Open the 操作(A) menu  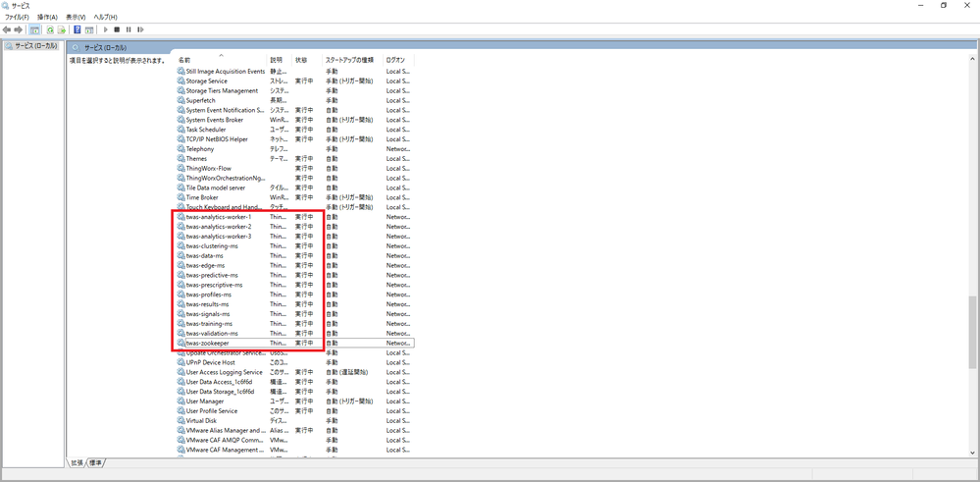[47, 17]
